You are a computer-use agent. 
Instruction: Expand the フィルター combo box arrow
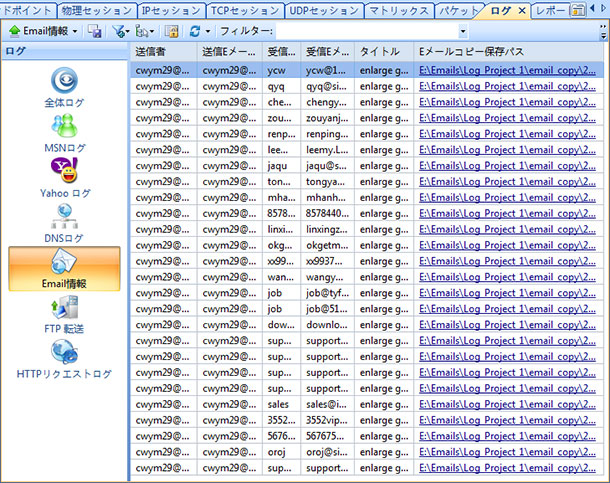click(x=463, y=31)
